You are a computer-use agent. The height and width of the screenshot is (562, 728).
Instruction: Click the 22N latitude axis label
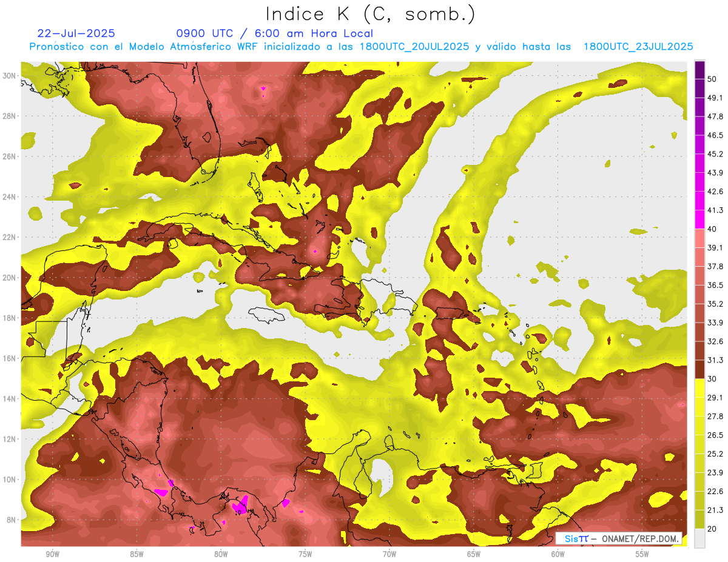[x=9, y=237]
